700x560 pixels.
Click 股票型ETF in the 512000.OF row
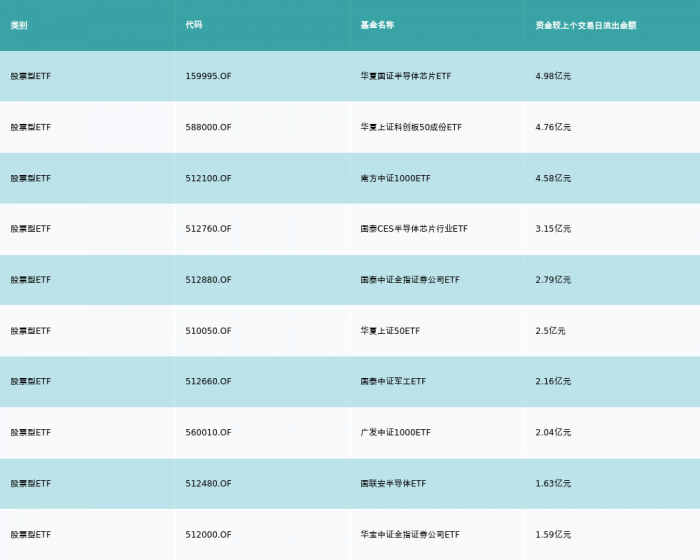[31, 535]
